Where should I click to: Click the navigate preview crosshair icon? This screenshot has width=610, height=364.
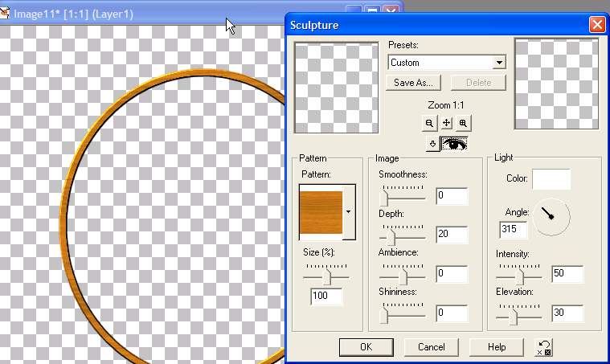click(446, 123)
